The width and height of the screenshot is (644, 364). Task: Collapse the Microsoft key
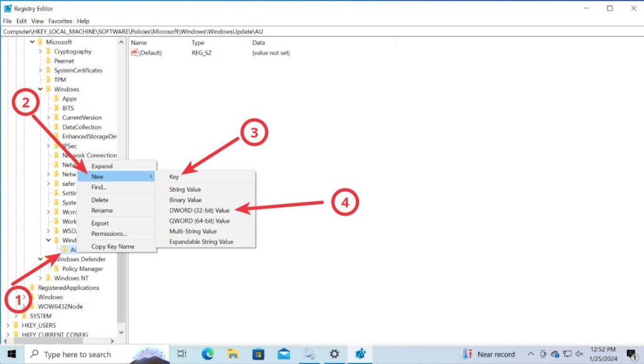(32, 42)
